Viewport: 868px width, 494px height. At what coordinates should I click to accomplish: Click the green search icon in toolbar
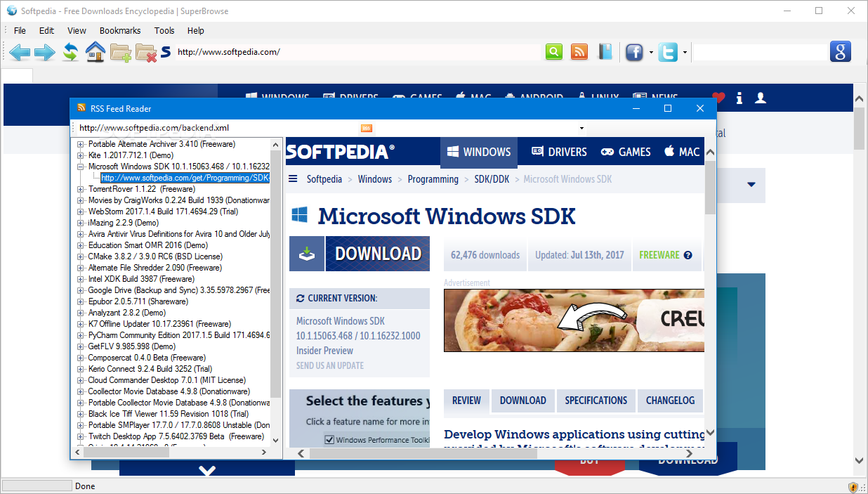point(554,52)
